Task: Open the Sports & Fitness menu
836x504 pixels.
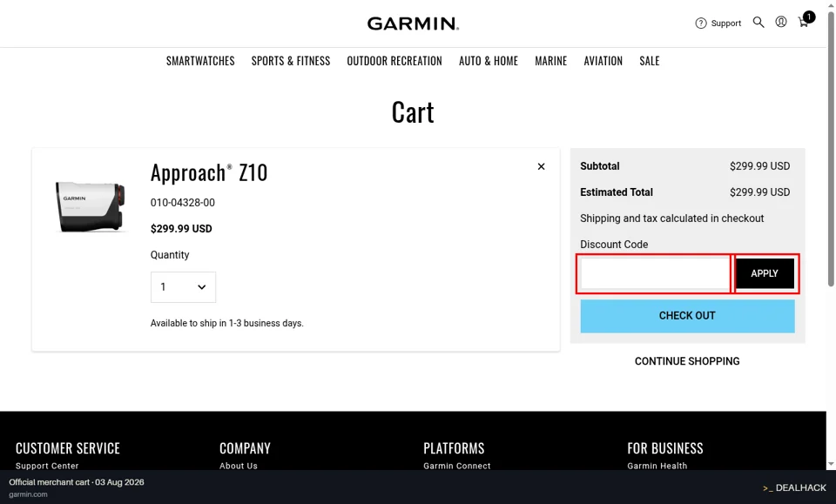Action: pos(291,61)
